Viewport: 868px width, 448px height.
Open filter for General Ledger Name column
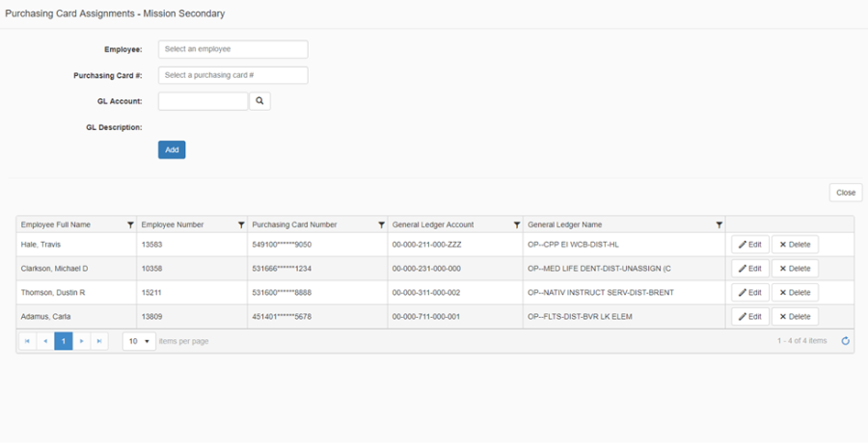(x=719, y=224)
